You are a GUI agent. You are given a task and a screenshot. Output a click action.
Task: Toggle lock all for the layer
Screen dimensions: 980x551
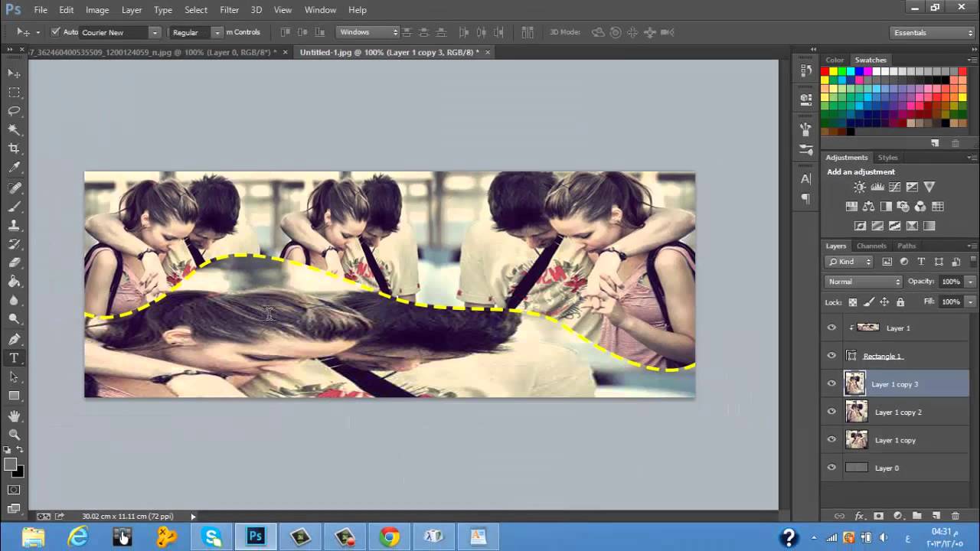[x=900, y=302]
